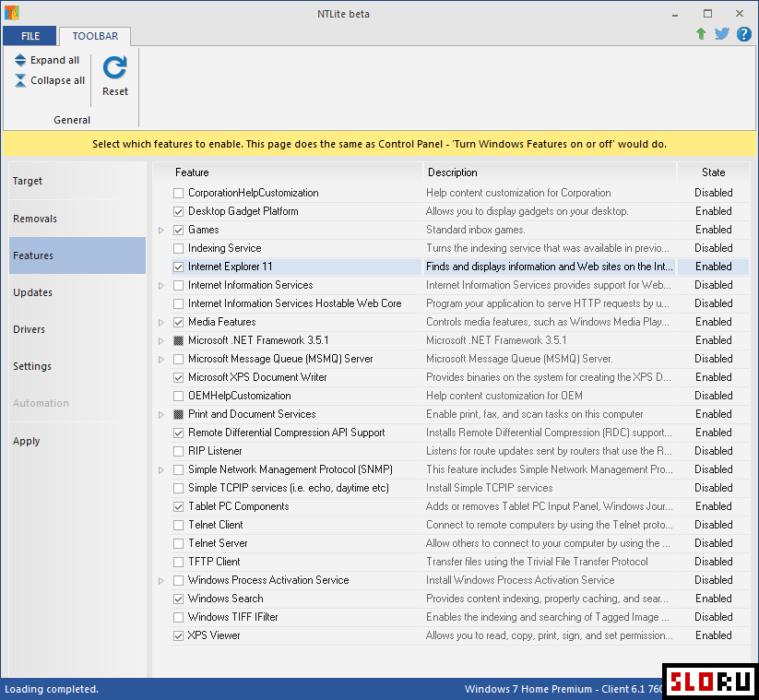Select the RIP Listener row text
This screenshot has width=759, height=700.
coord(215,451)
